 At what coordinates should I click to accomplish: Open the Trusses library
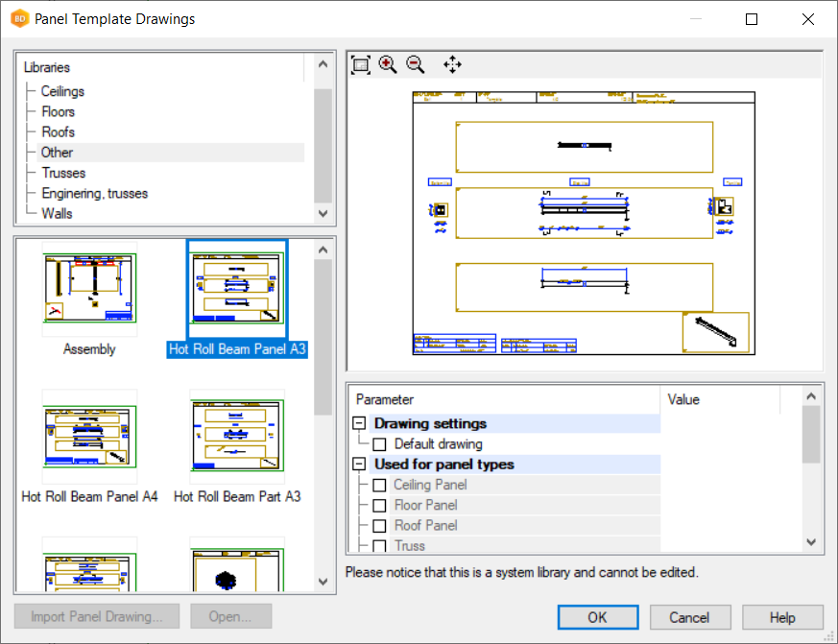point(63,173)
